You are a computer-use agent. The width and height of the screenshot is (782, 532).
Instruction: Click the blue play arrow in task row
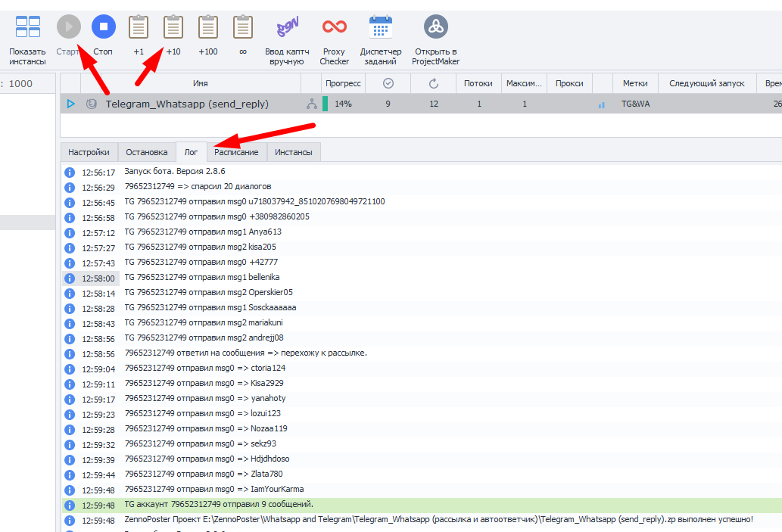71,104
